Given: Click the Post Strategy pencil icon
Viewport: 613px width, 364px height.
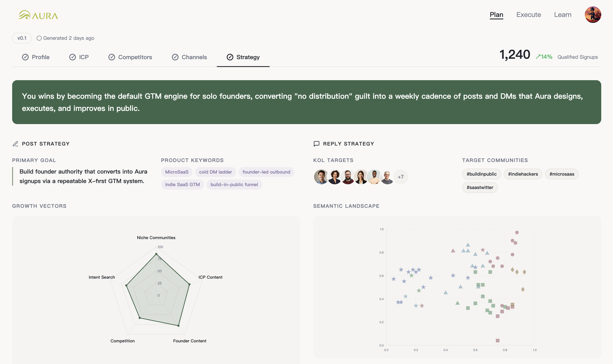Looking at the screenshot, I should pos(15,144).
